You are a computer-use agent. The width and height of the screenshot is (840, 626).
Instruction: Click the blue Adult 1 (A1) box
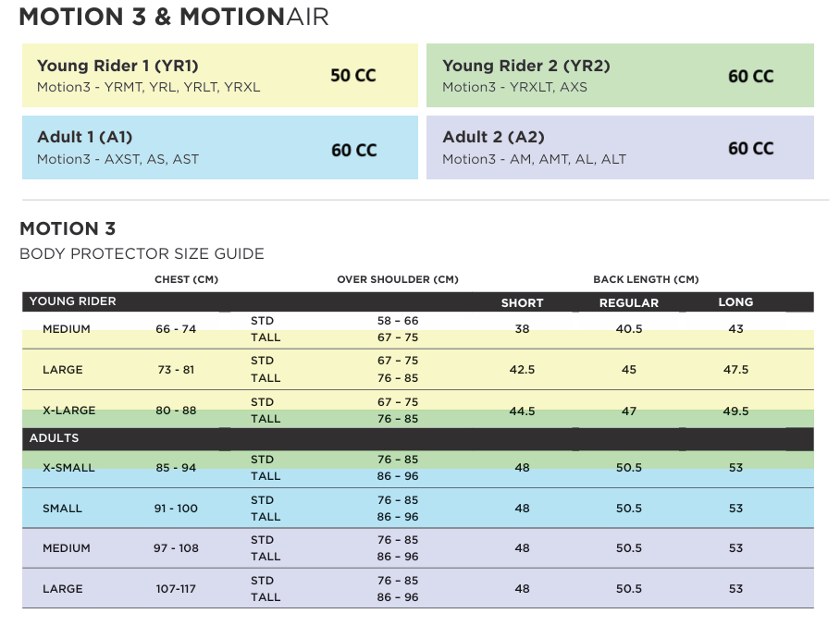coord(219,147)
